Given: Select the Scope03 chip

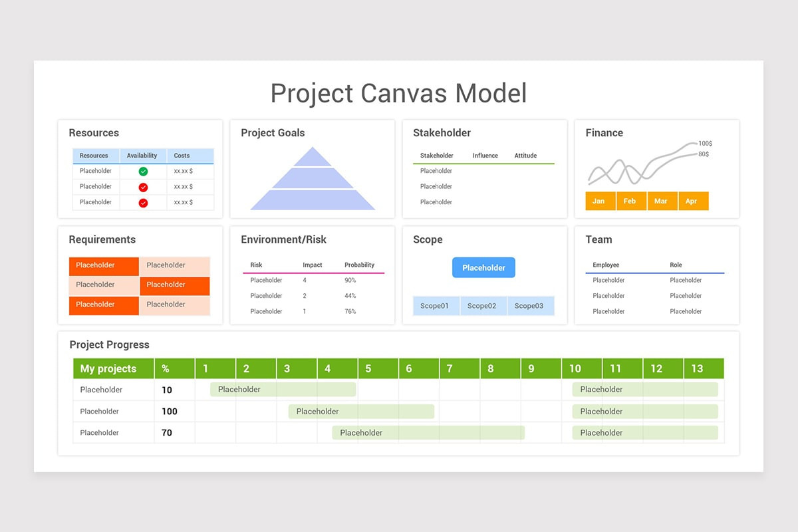Looking at the screenshot, I should coord(531,306).
